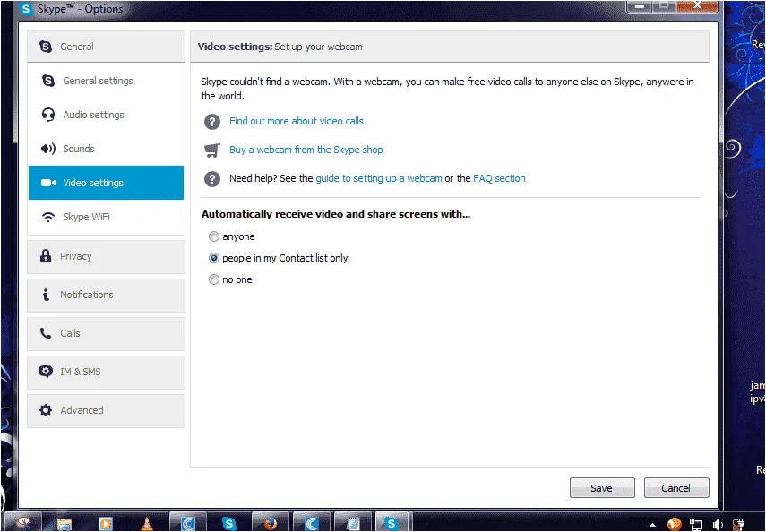Click 'Video settings: Set up your webcam' heading
This screenshot has height=532, width=766.
[280, 47]
